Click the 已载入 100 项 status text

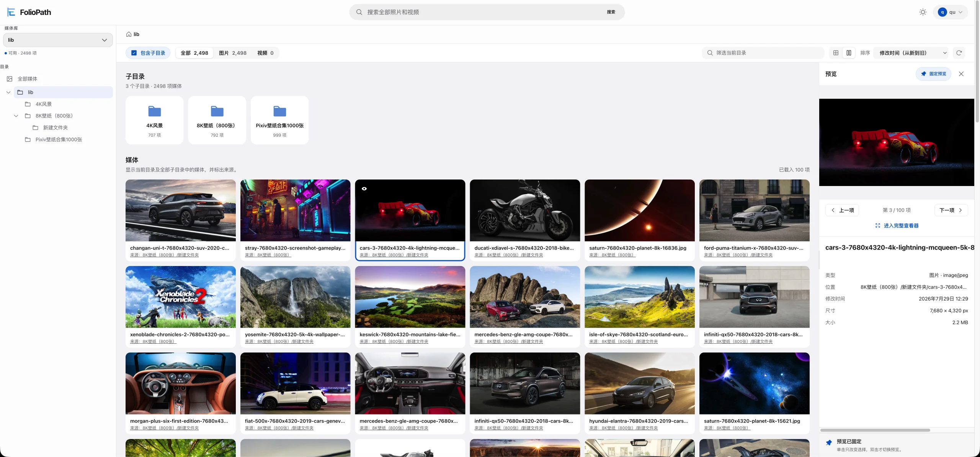point(794,170)
